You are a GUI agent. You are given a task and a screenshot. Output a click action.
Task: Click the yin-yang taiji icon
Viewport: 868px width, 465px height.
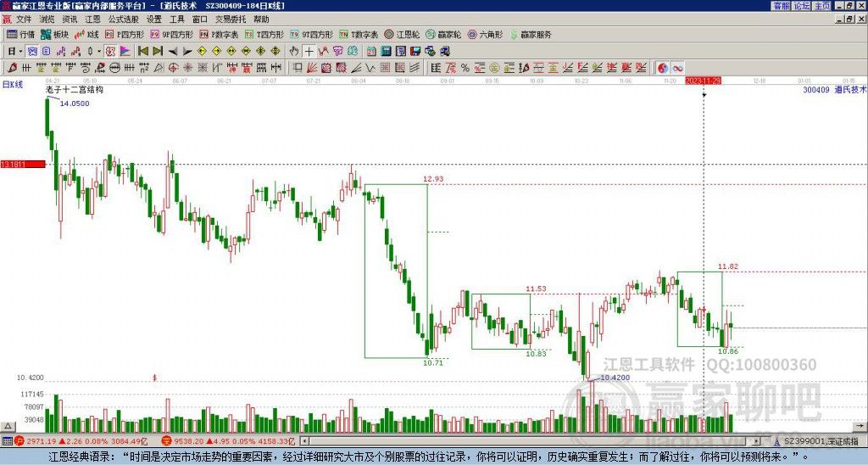(x=664, y=67)
